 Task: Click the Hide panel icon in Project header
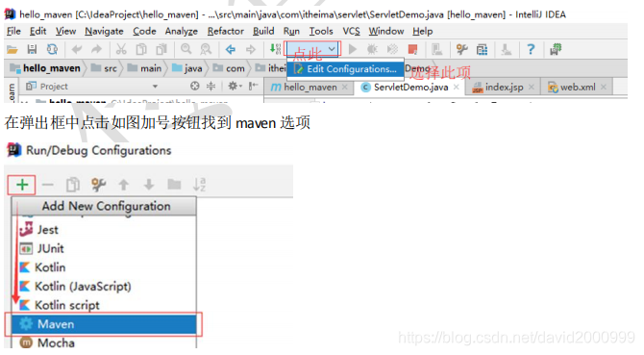pyautogui.click(x=253, y=86)
